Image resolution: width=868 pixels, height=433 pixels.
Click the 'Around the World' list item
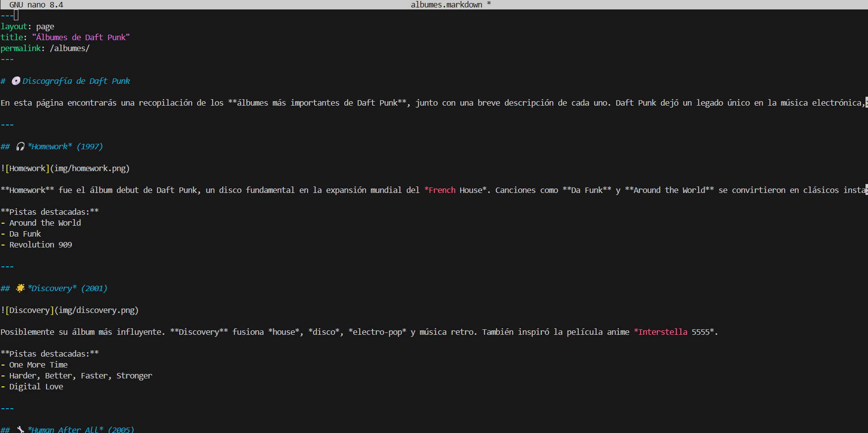tap(45, 223)
